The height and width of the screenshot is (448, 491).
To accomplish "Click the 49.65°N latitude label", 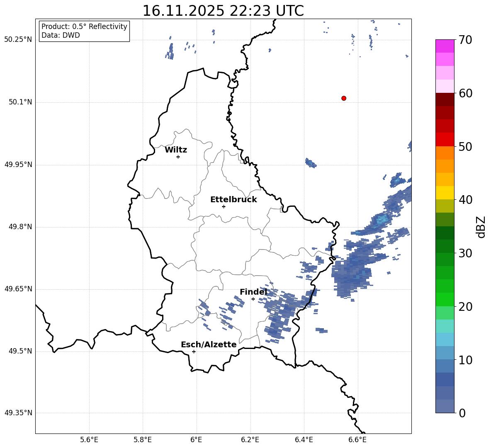I will point(18,289).
